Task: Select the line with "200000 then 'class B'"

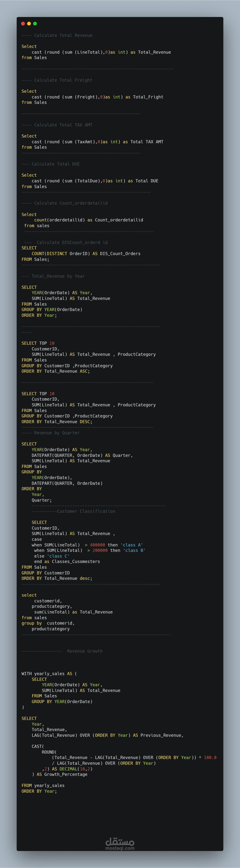Action: point(90,551)
